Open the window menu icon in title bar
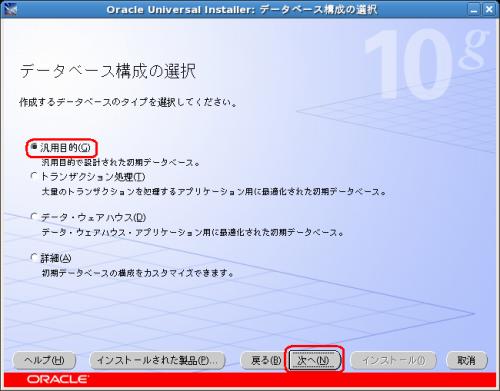This screenshot has width=500, height=391. (9, 9)
